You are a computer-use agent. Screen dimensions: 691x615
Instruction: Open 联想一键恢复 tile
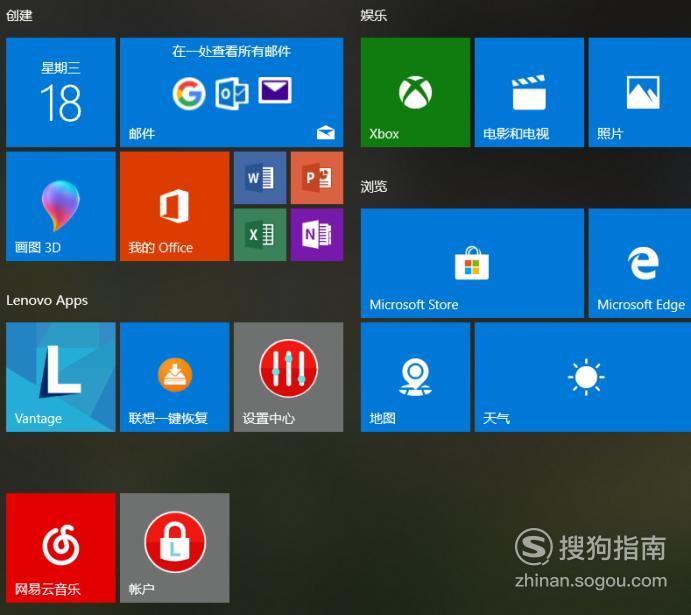[x=175, y=377]
